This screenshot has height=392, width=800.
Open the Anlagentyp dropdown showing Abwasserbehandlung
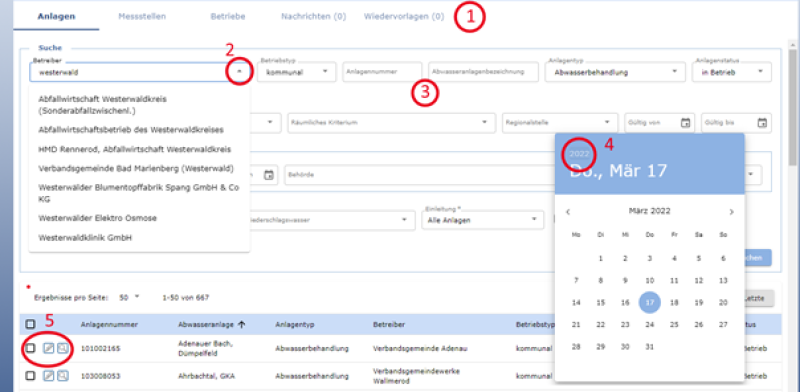pyautogui.click(x=615, y=72)
